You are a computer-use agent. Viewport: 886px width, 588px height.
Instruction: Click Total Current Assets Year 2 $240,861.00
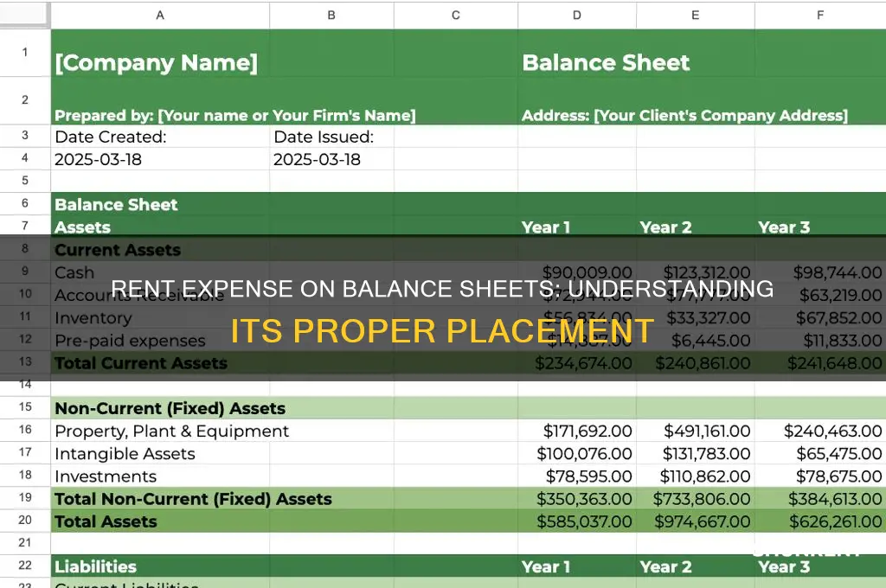tap(703, 362)
